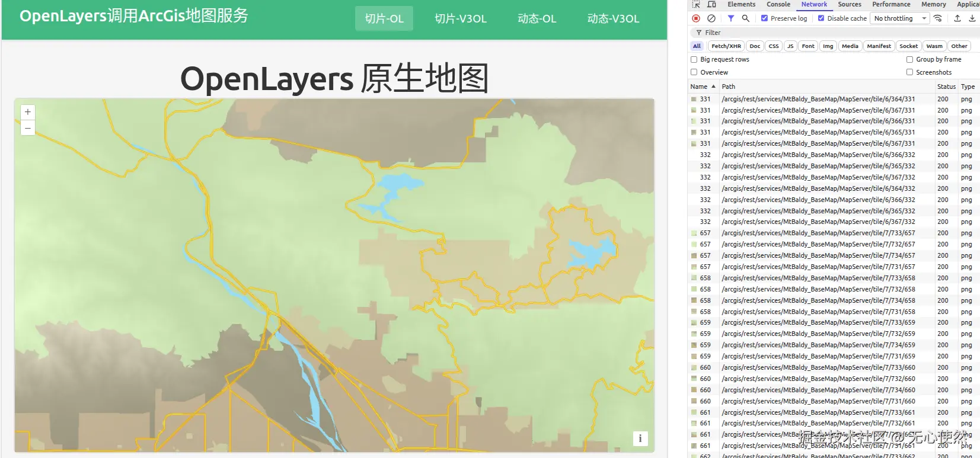Image resolution: width=980 pixels, height=458 pixels.
Task: Open network search magnifier
Action: point(746,18)
